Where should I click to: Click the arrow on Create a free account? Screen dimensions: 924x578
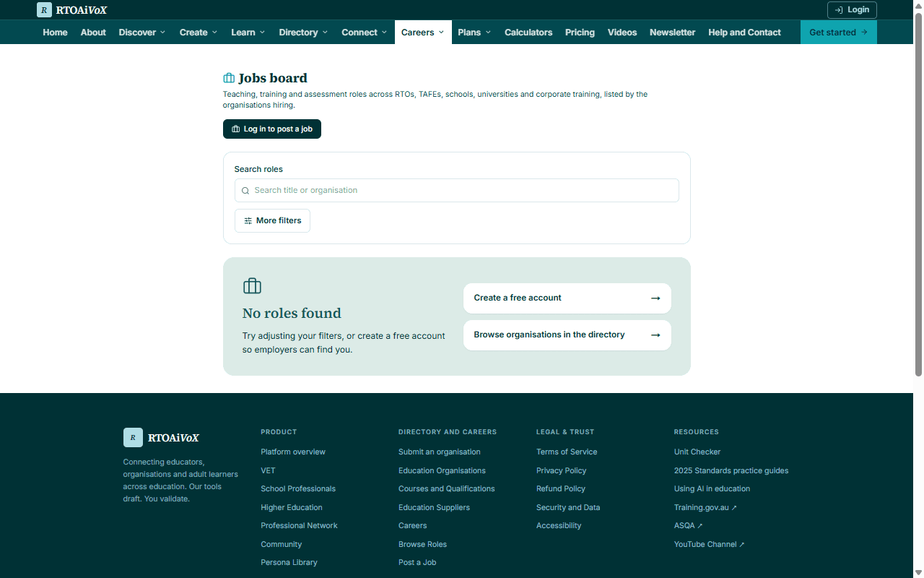655,298
